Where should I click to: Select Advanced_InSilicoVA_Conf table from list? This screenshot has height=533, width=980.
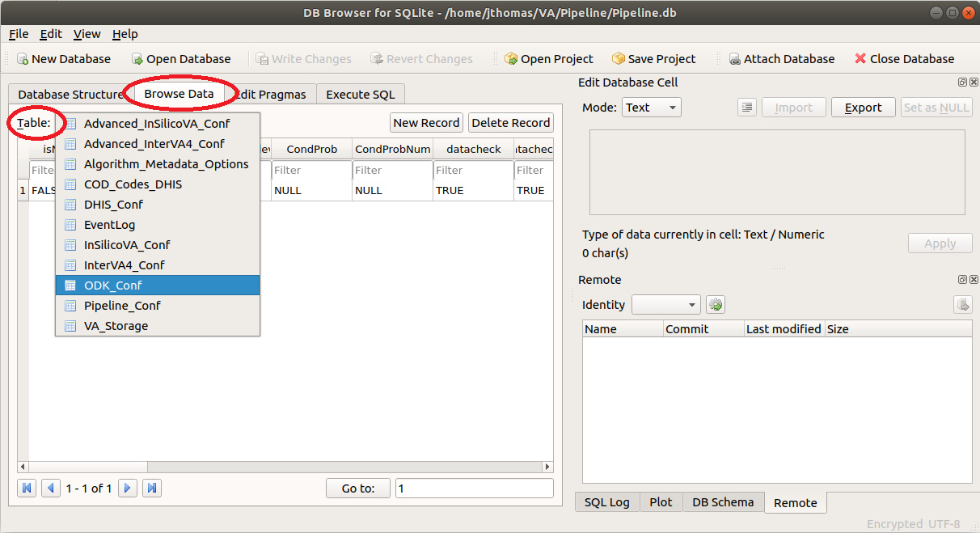pos(158,124)
